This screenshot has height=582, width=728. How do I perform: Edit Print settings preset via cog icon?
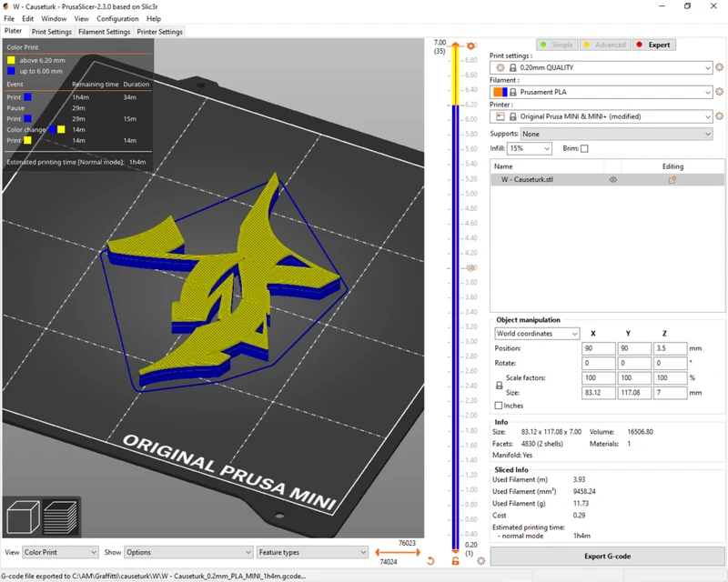coord(719,67)
